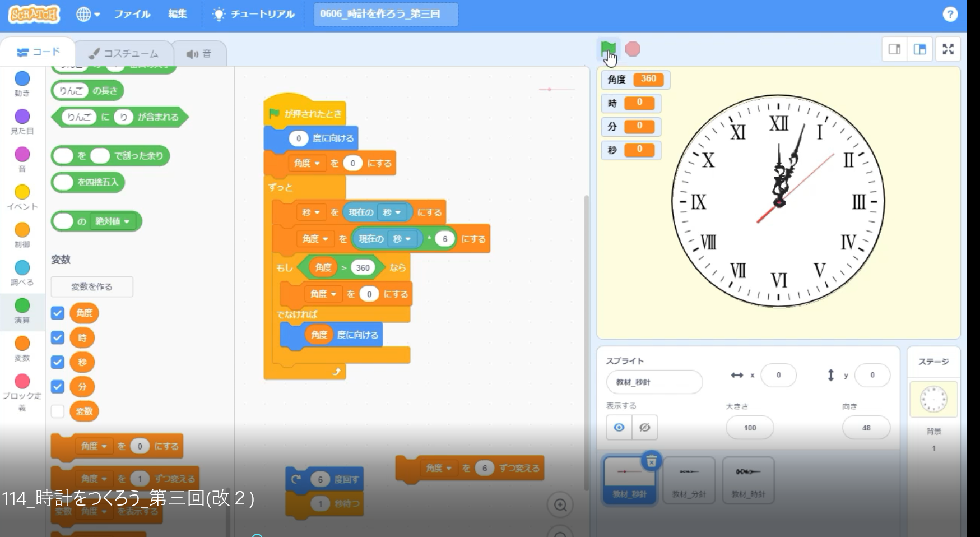The height and width of the screenshot is (537, 980).
Task: Switch to small stage layout
Action: coord(894,49)
